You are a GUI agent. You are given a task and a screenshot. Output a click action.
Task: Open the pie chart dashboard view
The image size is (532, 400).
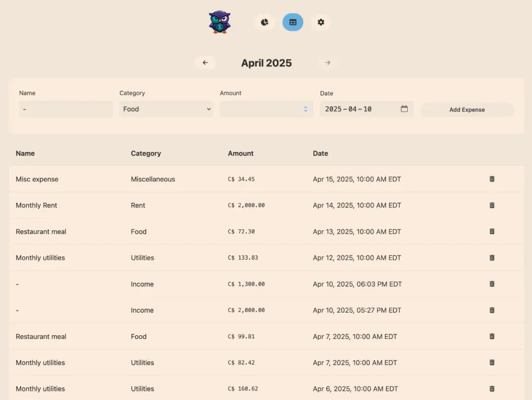pyautogui.click(x=265, y=22)
